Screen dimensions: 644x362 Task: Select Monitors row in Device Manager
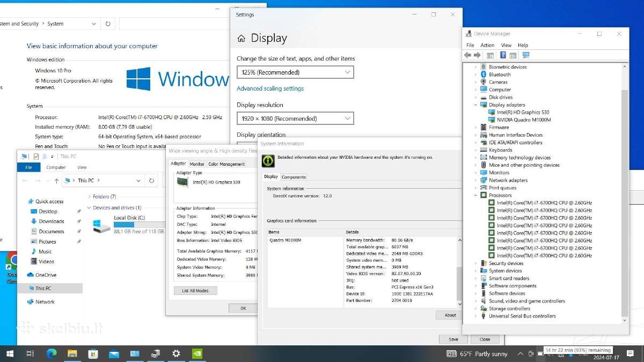(499, 173)
